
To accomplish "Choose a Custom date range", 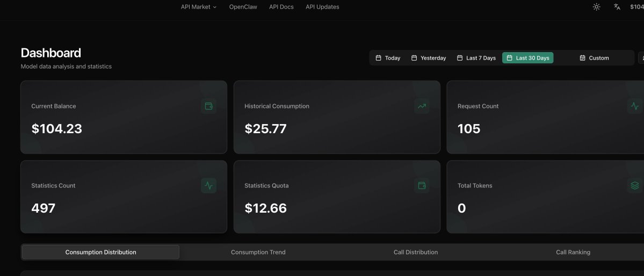I will (x=594, y=58).
